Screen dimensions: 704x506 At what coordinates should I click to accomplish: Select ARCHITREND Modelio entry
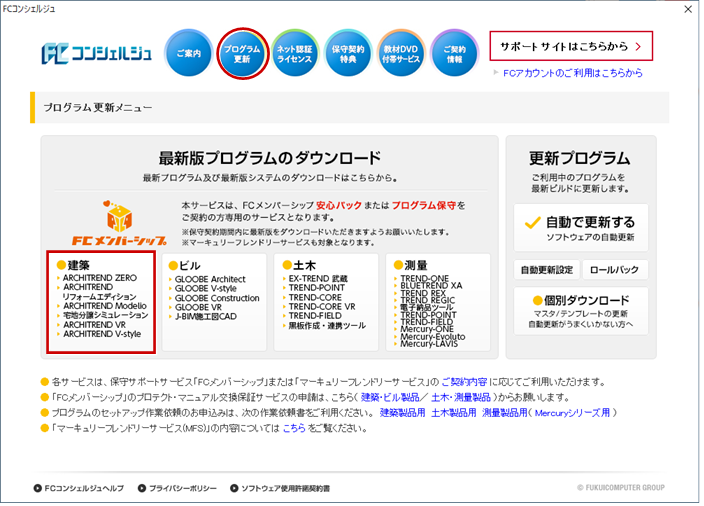coord(105,306)
